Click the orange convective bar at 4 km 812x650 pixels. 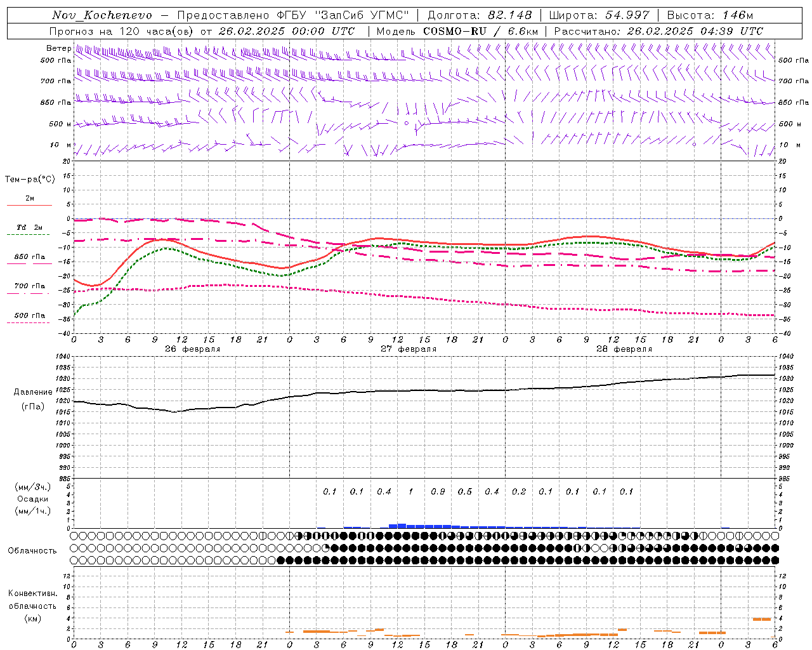(761, 619)
